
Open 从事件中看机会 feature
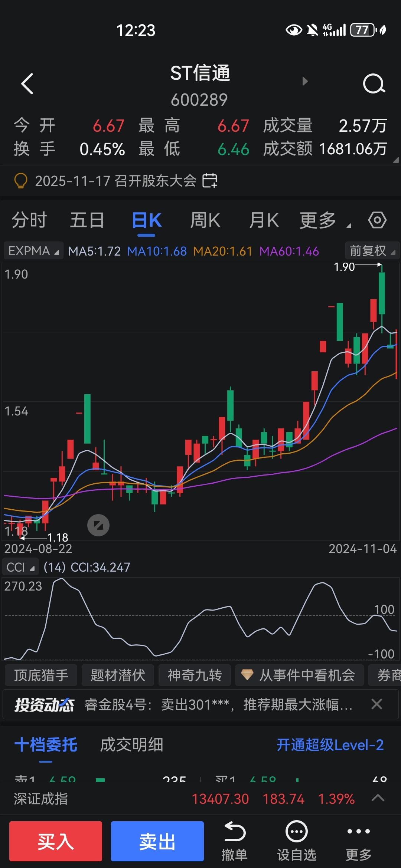(300, 675)
